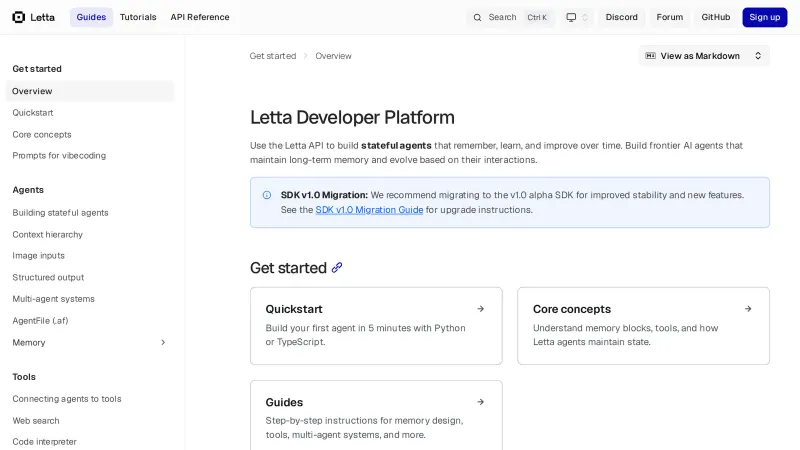Click the search magnifier icon
The image size is (800, 450).
click(477, 17)
